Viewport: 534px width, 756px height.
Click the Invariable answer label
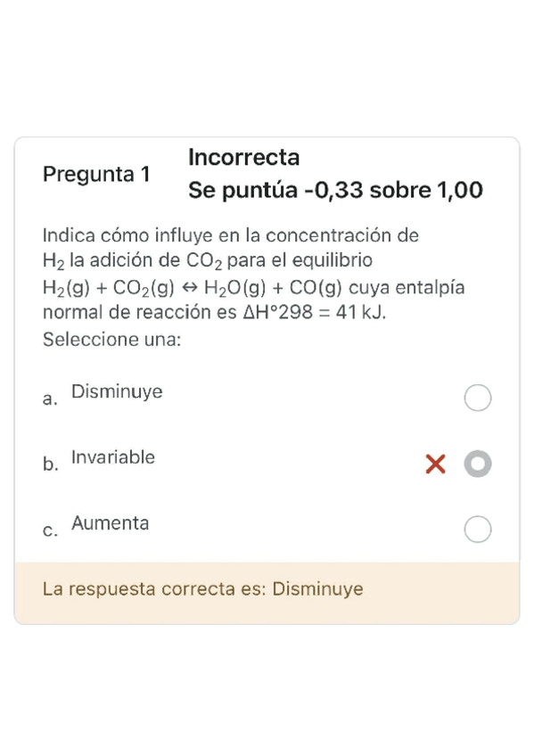tap(112, 456)
